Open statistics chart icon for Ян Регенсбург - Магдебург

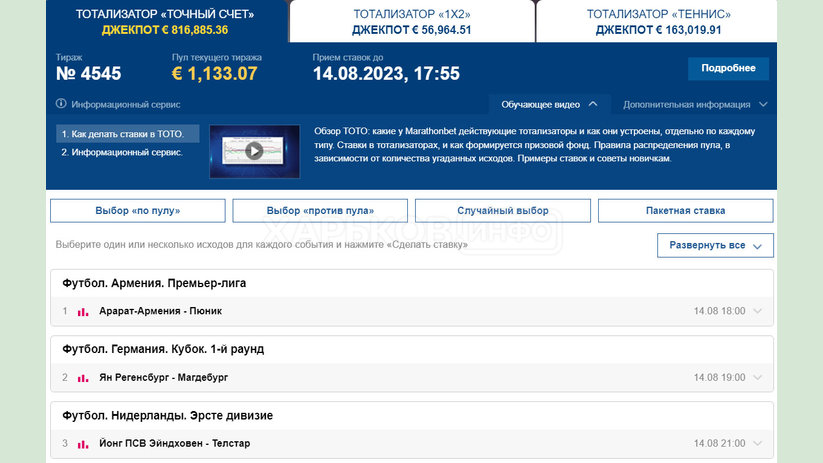point(83,378)
